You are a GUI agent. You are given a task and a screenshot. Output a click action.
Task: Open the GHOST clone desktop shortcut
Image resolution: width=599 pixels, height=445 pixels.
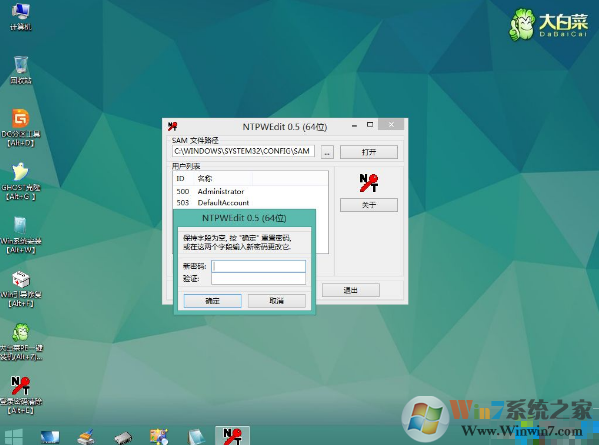(21, 181)
